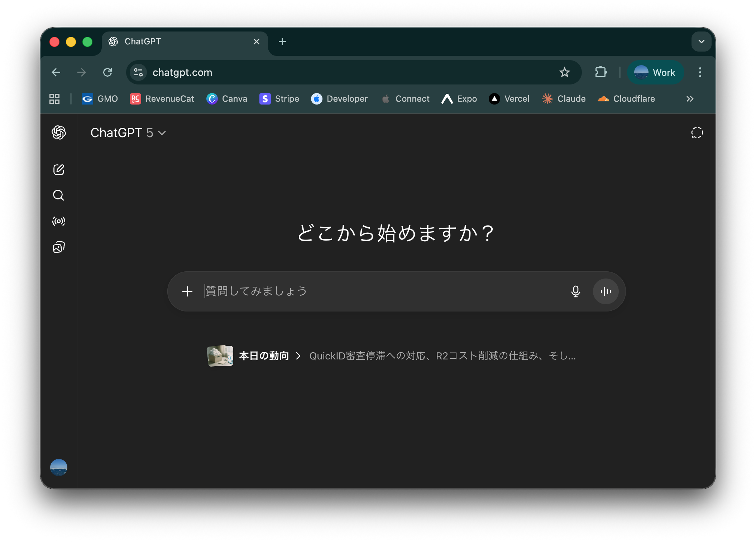756x542 pixels.
Task: Enable temporary chat mode
Action: click(x=697, y=132)
